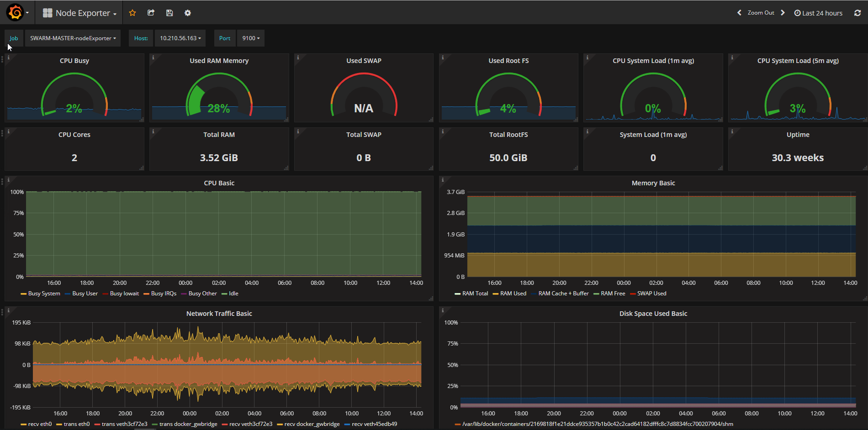Open the Last 24 hours time picker

pyautogui.click(x=818, y=13)
